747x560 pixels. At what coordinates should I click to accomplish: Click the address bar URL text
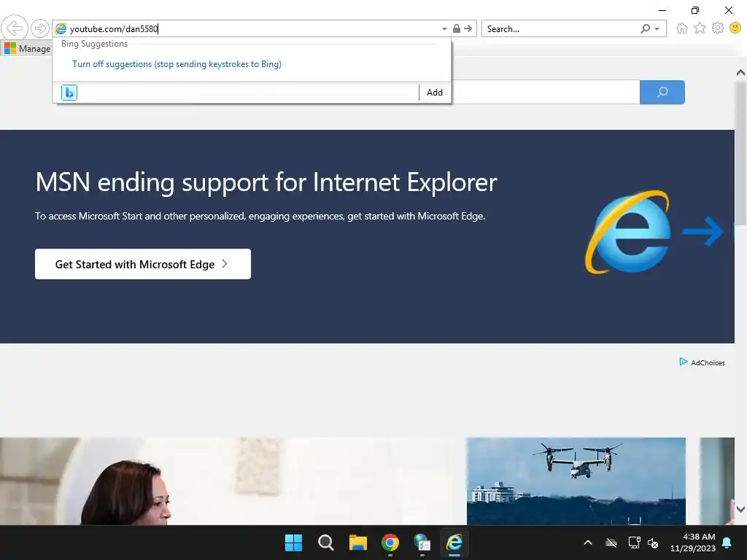coord(114,29)
